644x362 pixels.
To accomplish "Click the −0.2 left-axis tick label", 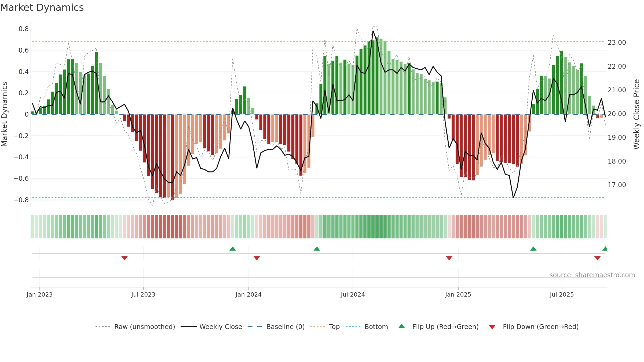I will click(21, 136).
